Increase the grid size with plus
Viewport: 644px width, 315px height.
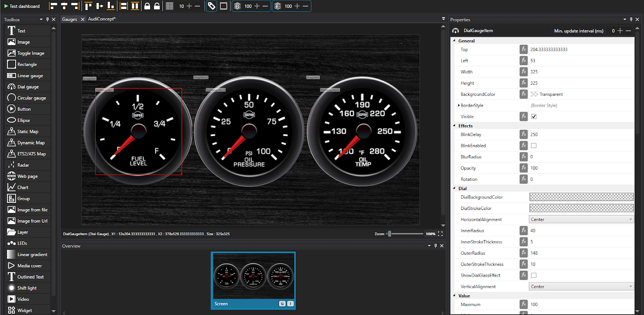point(189,6)
